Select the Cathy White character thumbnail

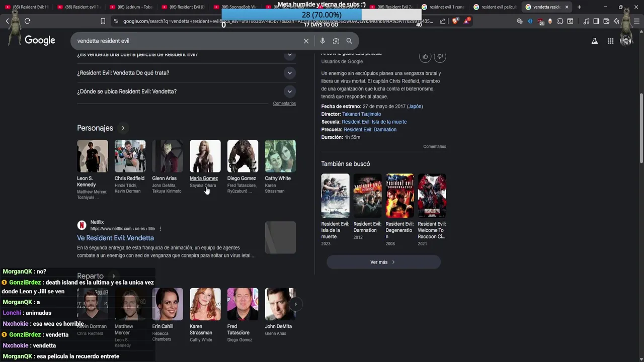[x=280, y=156]
